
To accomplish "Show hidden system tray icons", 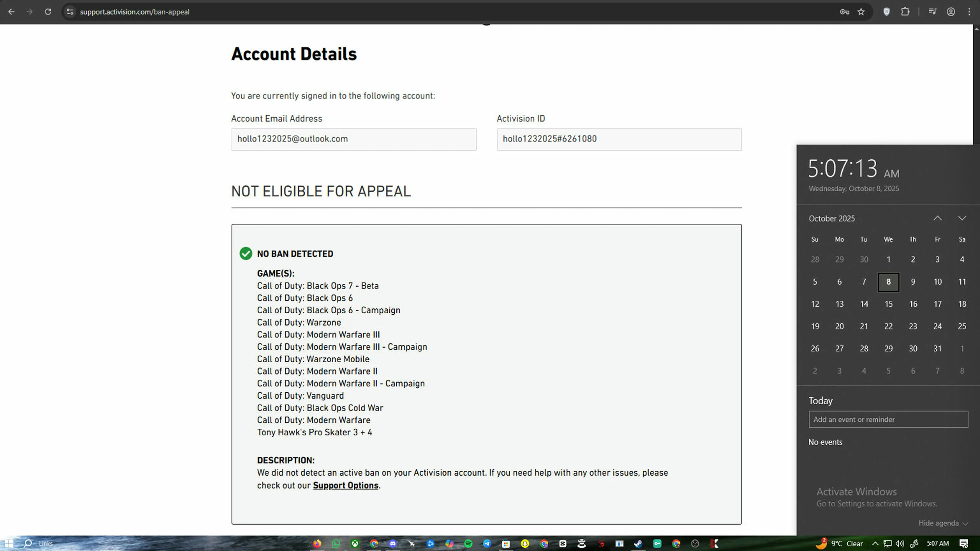I will (875, 543).
